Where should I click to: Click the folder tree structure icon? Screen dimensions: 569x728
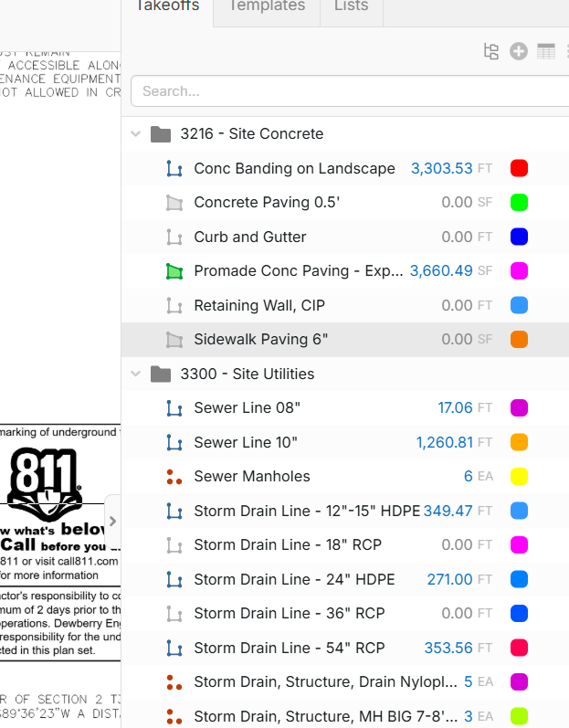[491, 52]
